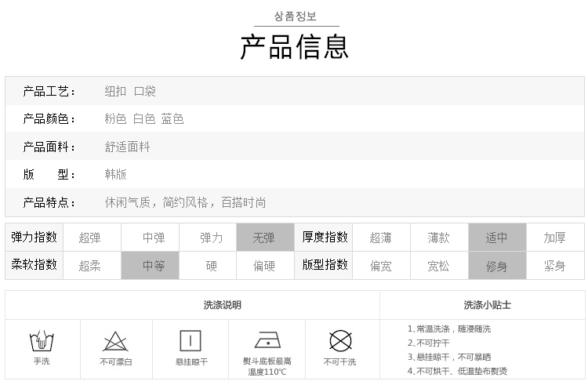Viewport: 588px width, 392px height.
Task: Click the 不可漂白 caption
Action: pyautogui.click(x=116, y=362)
